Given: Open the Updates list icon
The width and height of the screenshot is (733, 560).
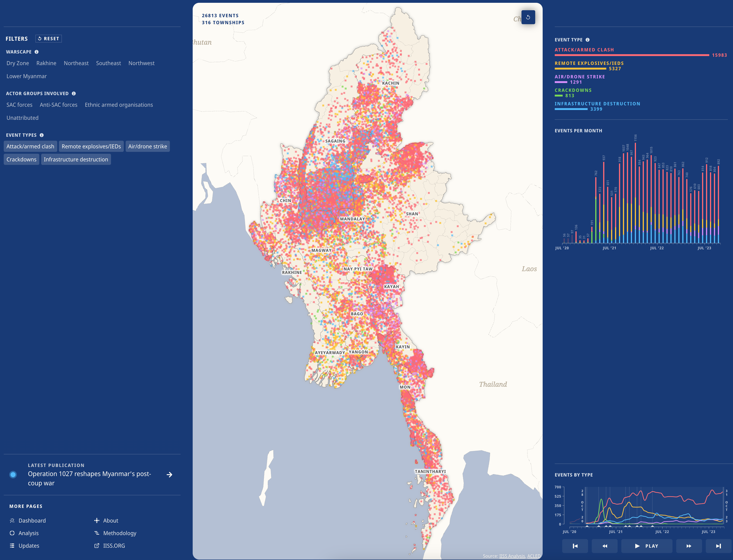Looking at the screenshot, I should (12, 546).
